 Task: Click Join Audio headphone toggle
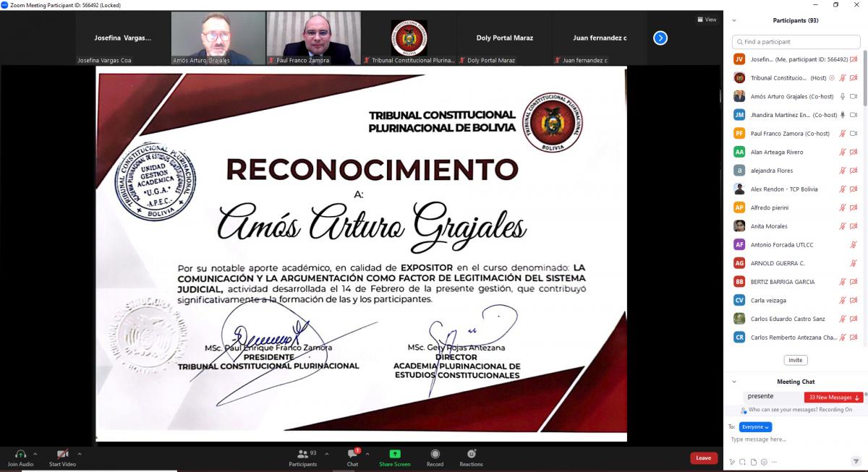click(x=20, y=454)
